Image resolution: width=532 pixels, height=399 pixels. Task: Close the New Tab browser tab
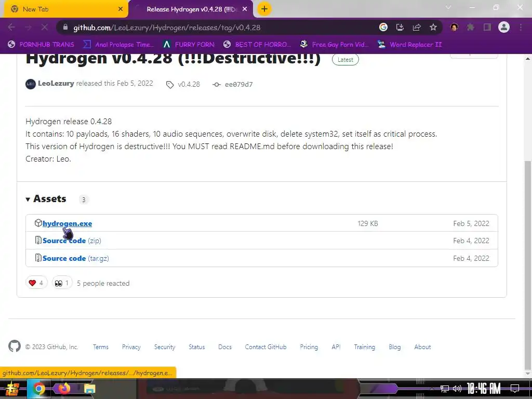(x=121, y=9)
